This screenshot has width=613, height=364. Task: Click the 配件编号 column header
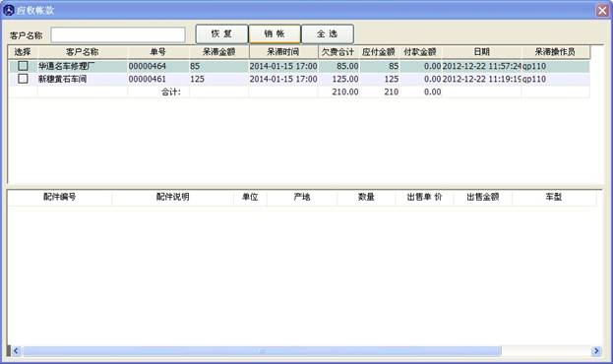(x=59, y=197)
